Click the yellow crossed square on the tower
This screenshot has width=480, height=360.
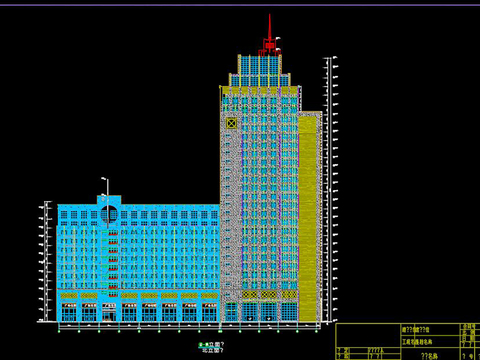231,123
